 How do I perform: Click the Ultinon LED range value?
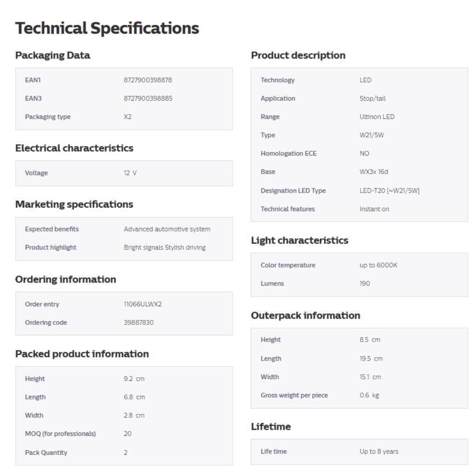click(377, 117)
